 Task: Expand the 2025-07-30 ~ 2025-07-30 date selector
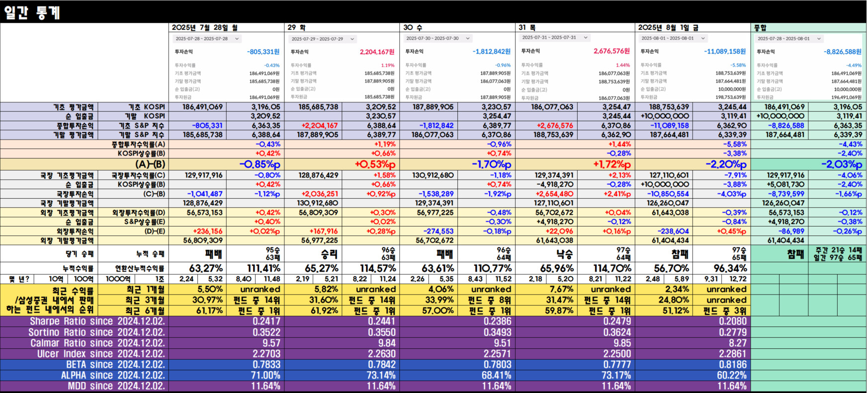point(438,38)
